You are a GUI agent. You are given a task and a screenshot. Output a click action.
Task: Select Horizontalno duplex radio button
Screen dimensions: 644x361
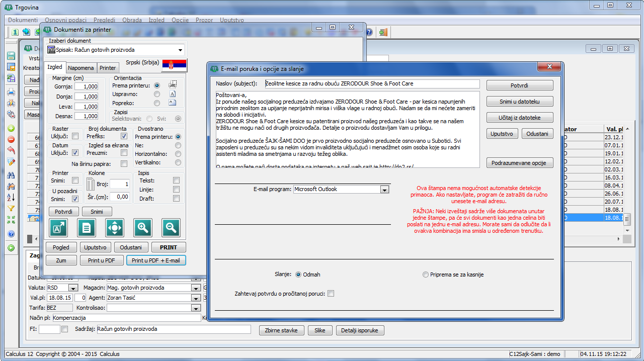click(x=178, y=154)
